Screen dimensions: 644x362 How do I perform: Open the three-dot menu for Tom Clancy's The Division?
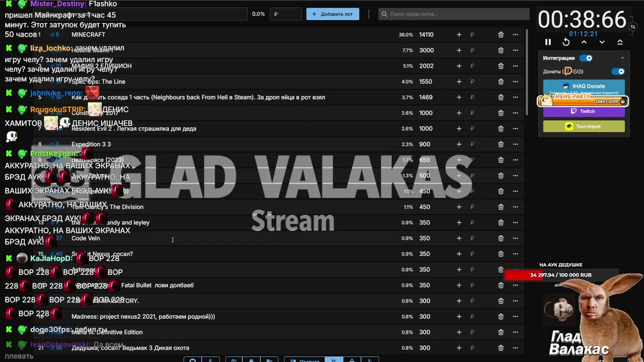[x=515, y=207]
